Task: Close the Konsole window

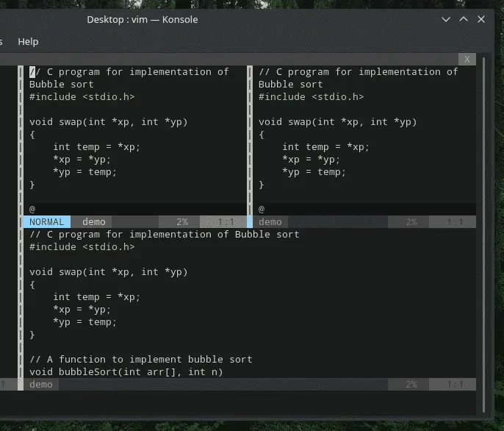Action: (481, 19)
